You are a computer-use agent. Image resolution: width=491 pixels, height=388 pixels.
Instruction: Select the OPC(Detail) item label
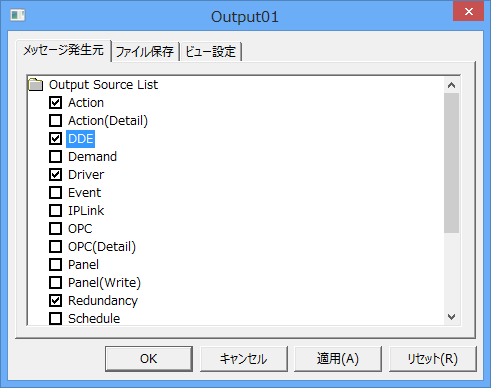pyautogui.click(x=102, y=247)
